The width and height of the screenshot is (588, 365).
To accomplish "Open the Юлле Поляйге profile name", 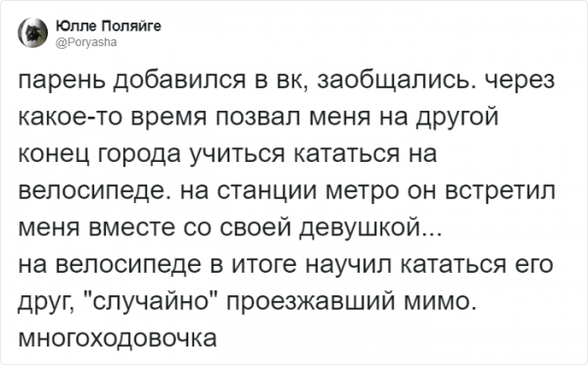I will 109,26.
